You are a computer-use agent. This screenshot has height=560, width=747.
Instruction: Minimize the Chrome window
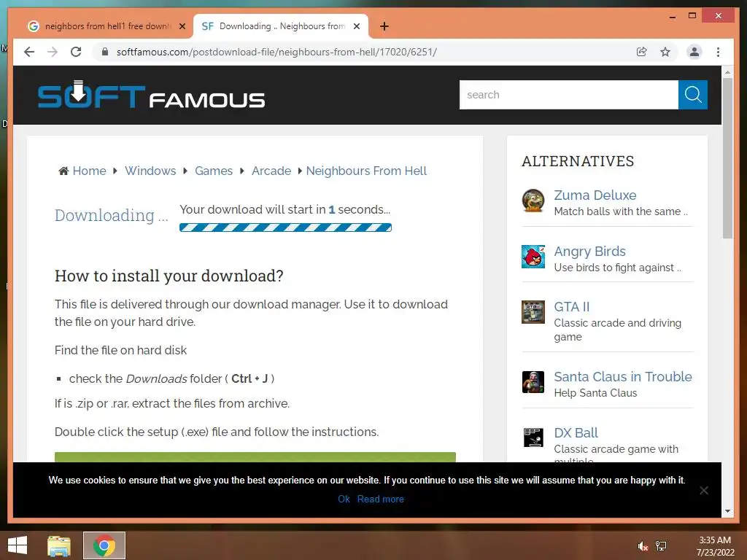[672, 16]
